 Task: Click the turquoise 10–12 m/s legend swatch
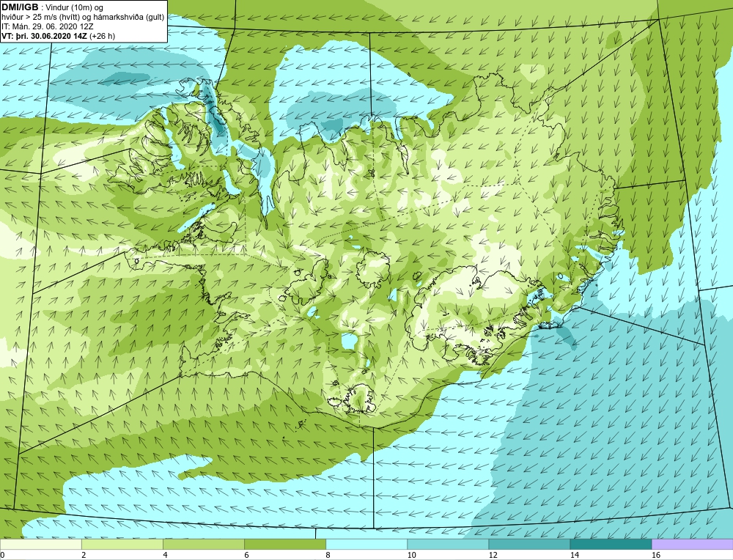[x=448, y=544]
